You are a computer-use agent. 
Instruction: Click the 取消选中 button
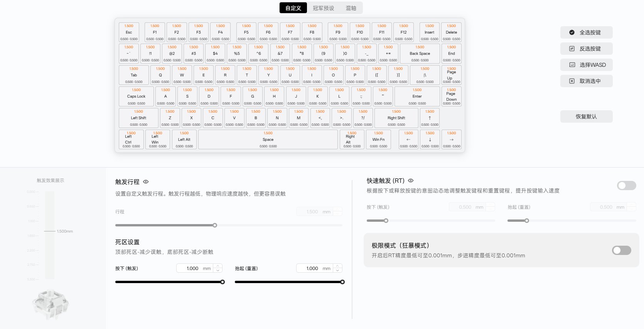586,81
